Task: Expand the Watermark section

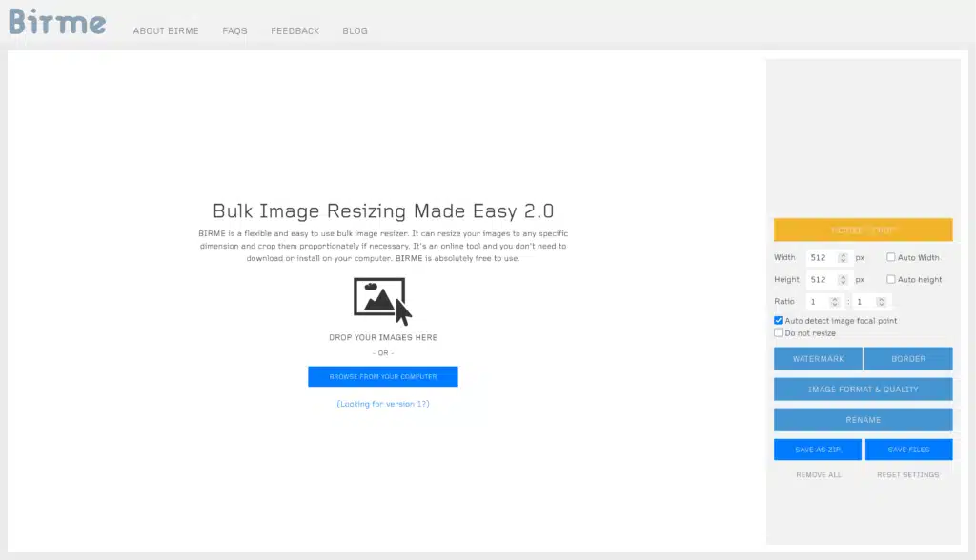Action: (x=818, y=358)
